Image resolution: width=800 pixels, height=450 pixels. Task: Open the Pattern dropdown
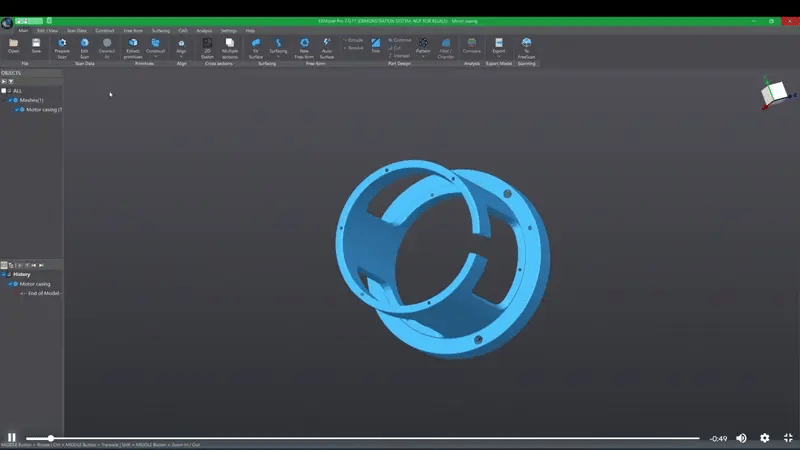pyautogui.click(x=423, y=56)
